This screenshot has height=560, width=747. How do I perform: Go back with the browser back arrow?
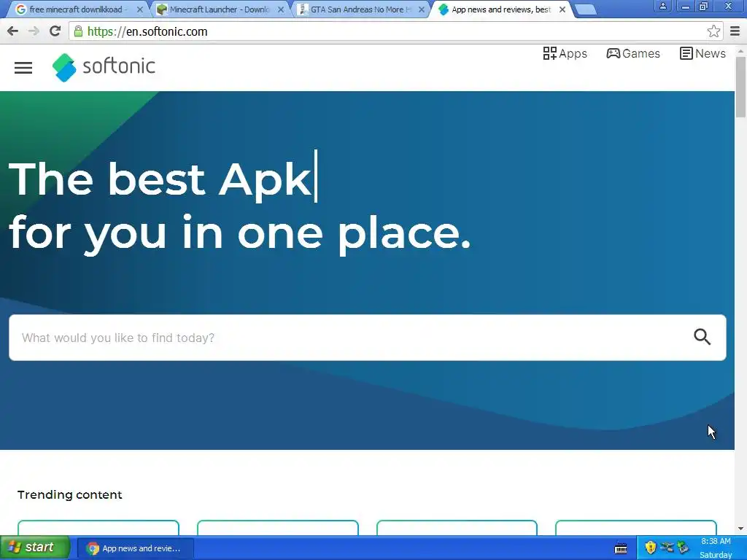pos(13,31)
